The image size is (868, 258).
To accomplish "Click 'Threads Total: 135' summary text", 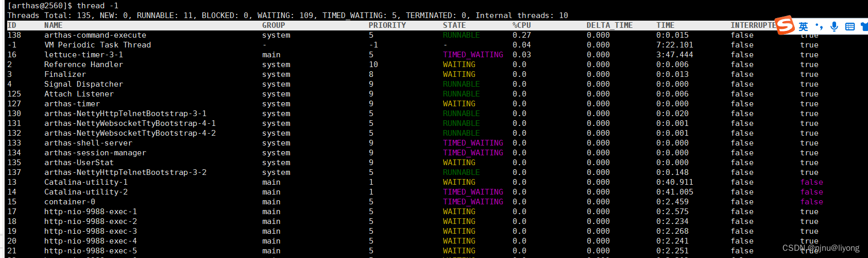I will [x=49, y=15].
